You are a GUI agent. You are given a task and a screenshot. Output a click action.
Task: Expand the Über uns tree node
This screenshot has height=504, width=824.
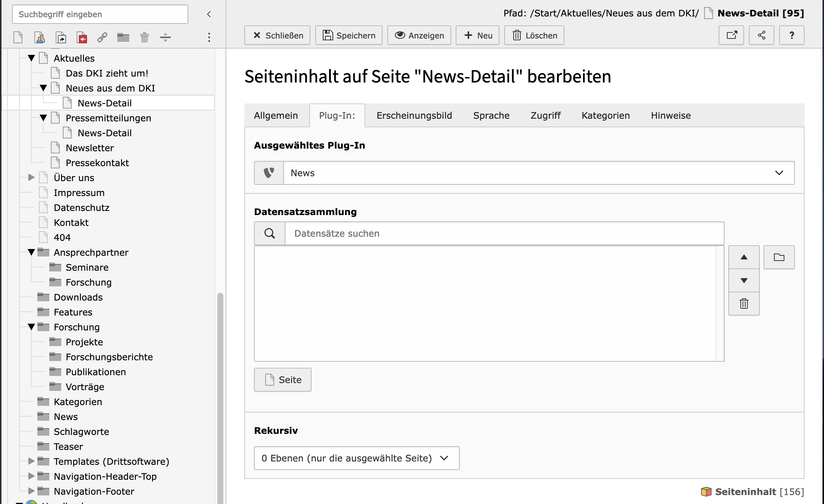(32, 178)
